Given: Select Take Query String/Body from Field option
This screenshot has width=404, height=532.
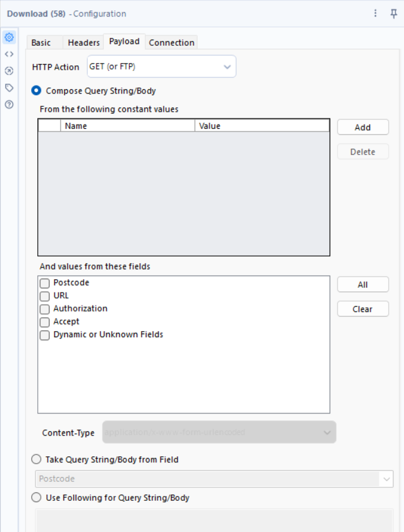Looking at the screenshot, I should tap(37, 459).
